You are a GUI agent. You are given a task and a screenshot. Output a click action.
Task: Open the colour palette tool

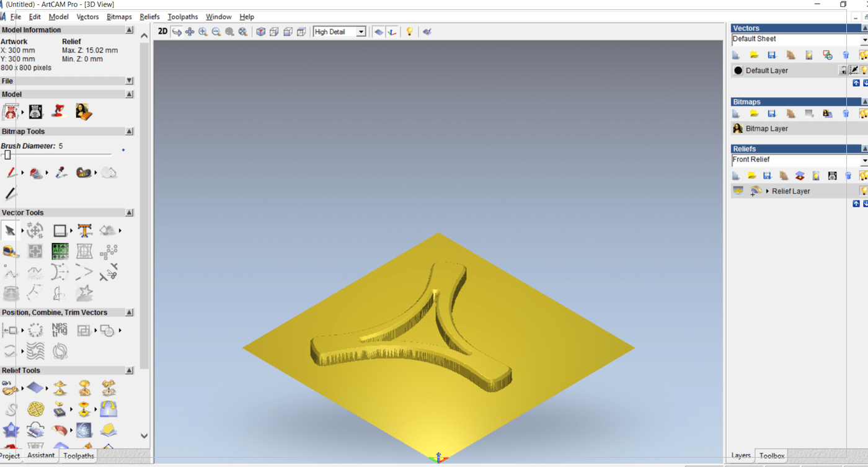click(84, 173)
